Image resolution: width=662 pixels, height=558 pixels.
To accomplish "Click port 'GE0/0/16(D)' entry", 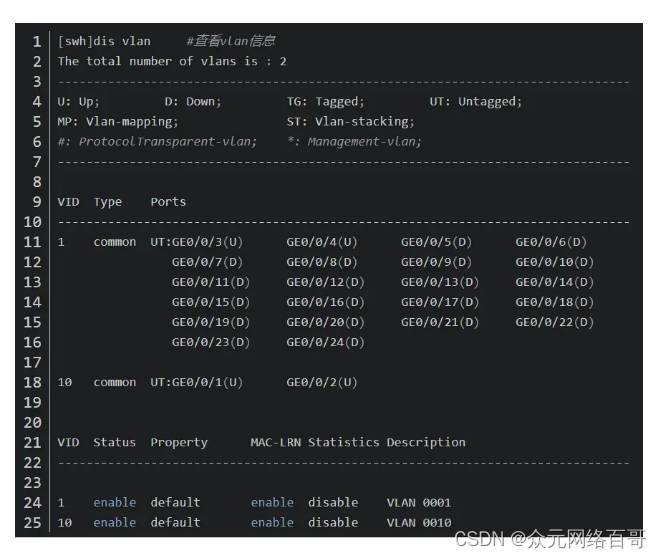I will pos(326,302).
